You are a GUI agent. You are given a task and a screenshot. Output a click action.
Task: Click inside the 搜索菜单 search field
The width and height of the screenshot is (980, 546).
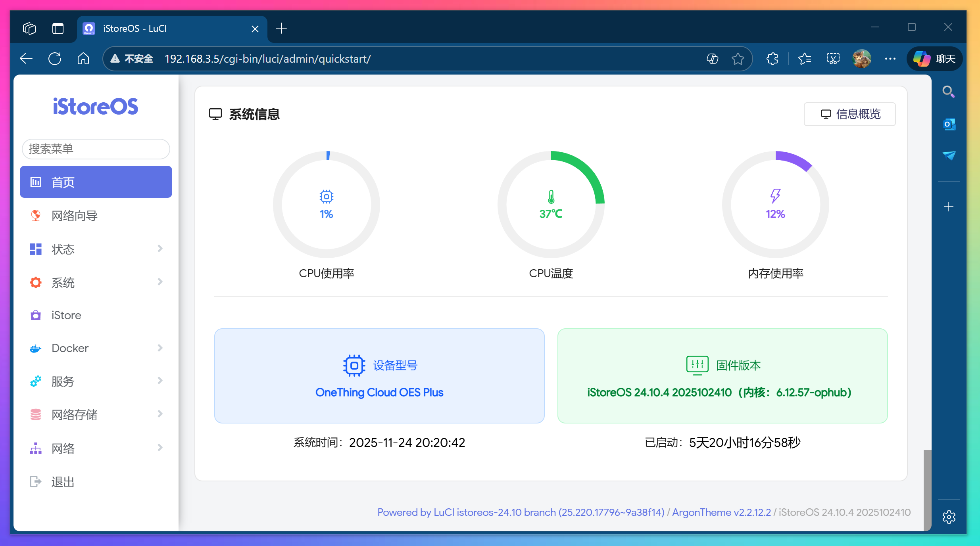click(95, 149)
